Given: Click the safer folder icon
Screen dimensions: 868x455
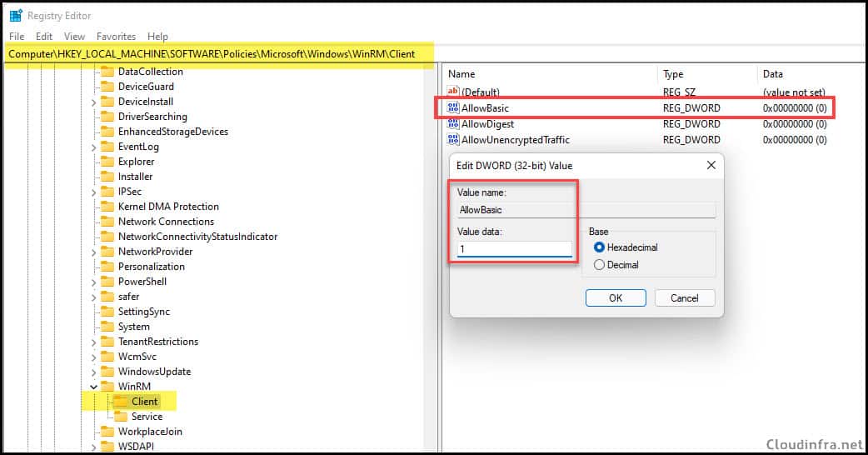Looking at the screenshot, I should click(x=107, y=296).
